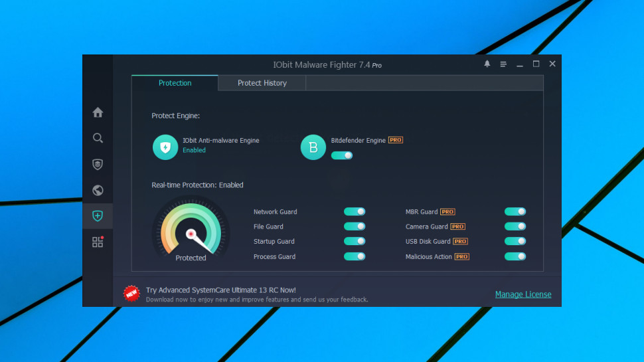Click the PRO badge next to Bitdefender Engine
The image size is (644, 362).
(396, 140)
